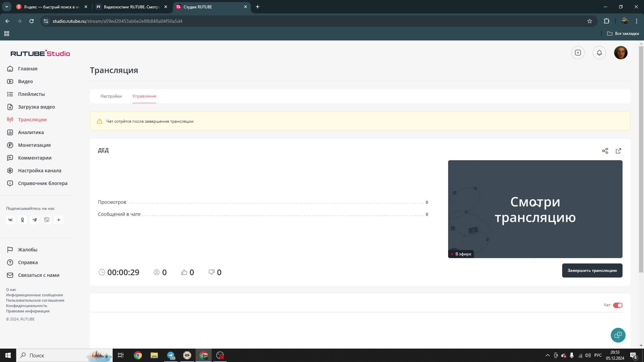Open Telegram from the Windows taskbar
The image size is (644, 362).
coord(171,355)
